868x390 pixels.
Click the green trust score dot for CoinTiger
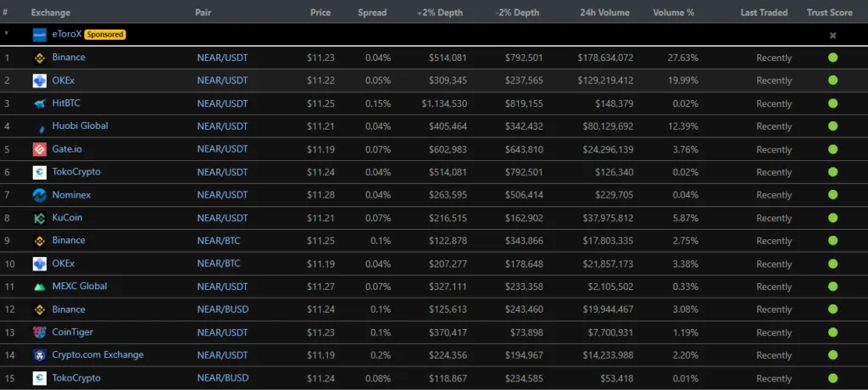point(832,331)
